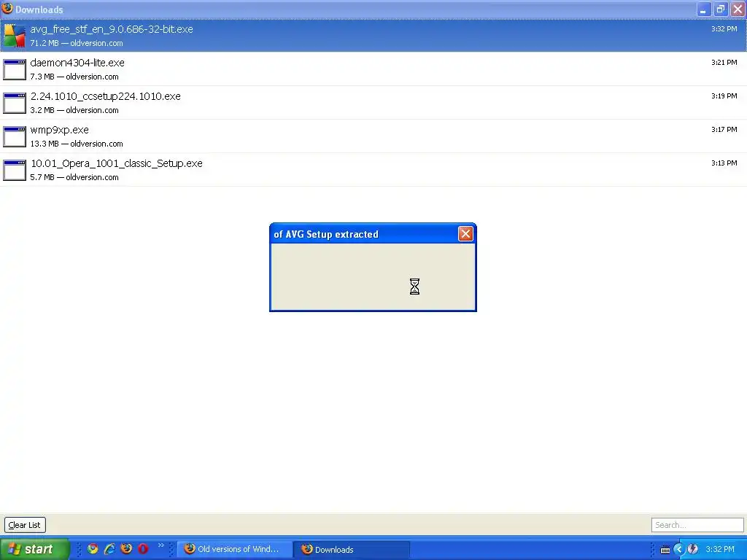Viewport: 747px width, 560px height.
Task: Click the daemon4304-lite.exe file icon
Action: (x=15, y=69)
